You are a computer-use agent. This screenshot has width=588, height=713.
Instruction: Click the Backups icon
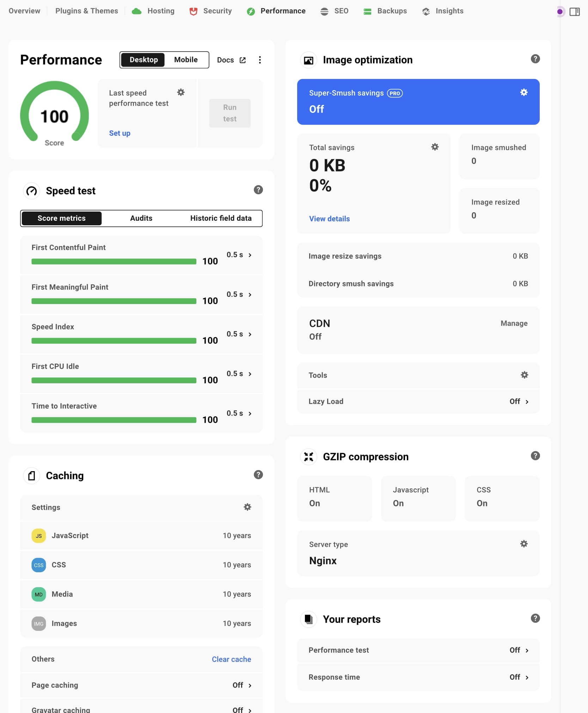pyautogui.click(x=367, y=11)
